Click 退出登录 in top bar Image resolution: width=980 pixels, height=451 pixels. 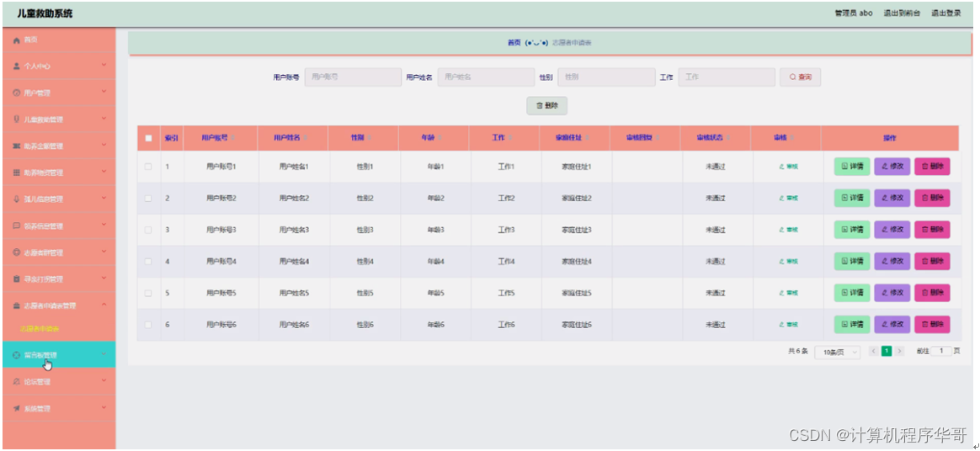pos(946,13)
